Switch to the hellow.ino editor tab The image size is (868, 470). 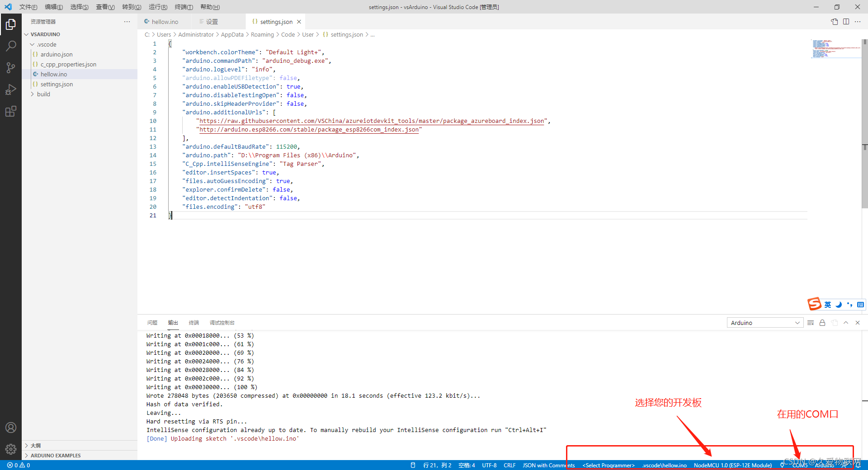point(165,22)
